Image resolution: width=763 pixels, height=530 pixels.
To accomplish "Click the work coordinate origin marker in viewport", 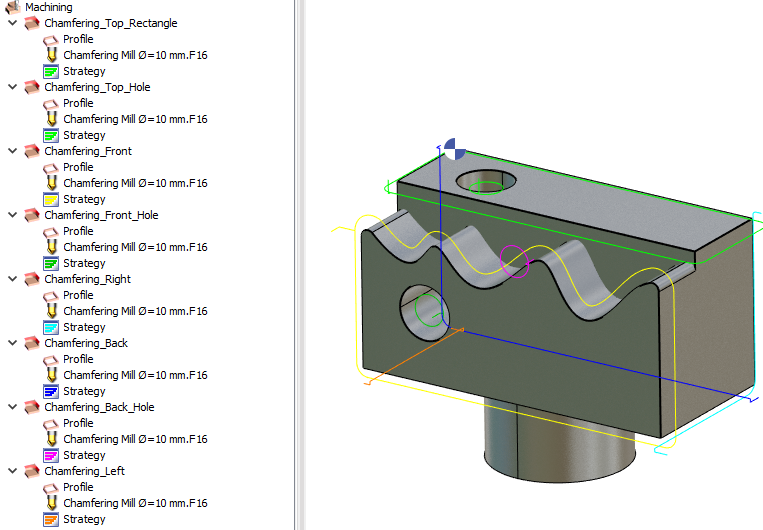I will pos(453,149).
